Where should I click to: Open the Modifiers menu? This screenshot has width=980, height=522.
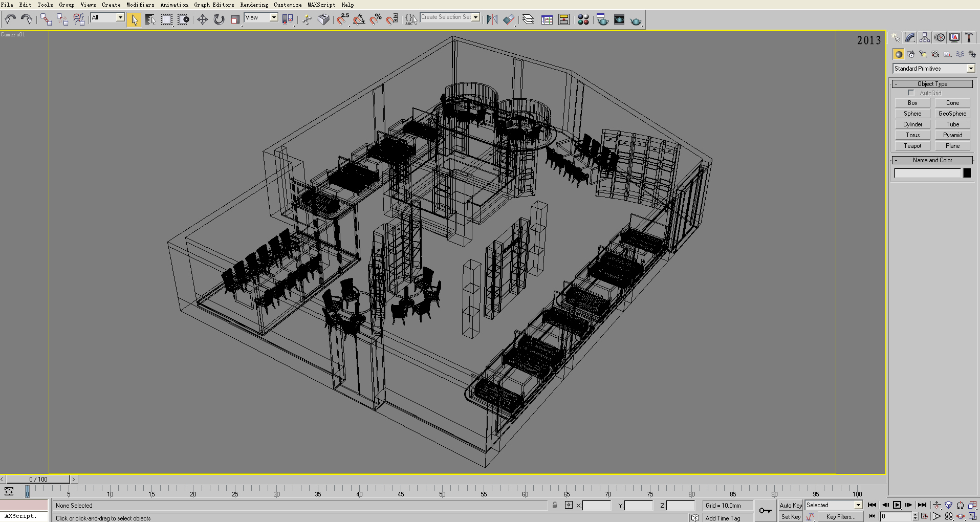140,5
